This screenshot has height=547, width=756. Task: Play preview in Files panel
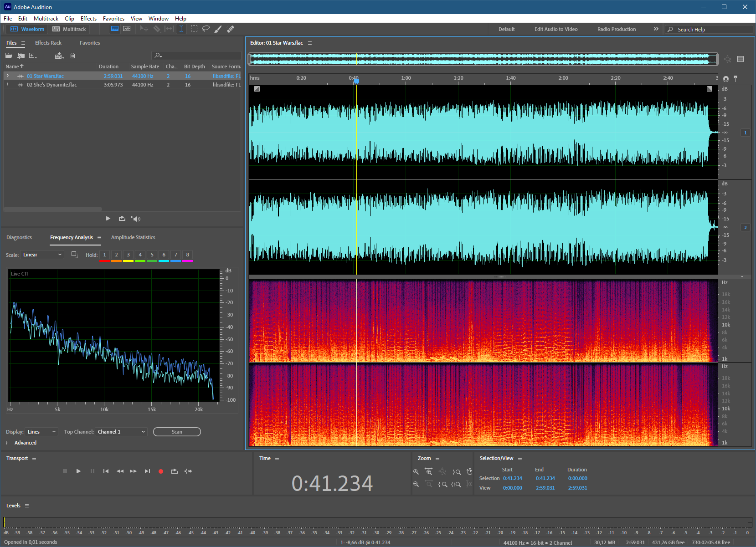click(108, 219)
